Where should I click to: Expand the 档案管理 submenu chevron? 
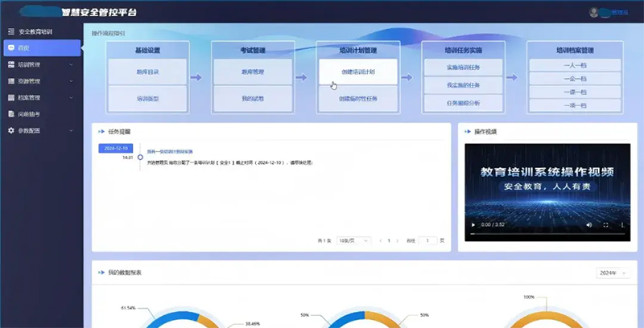(71, 97)
